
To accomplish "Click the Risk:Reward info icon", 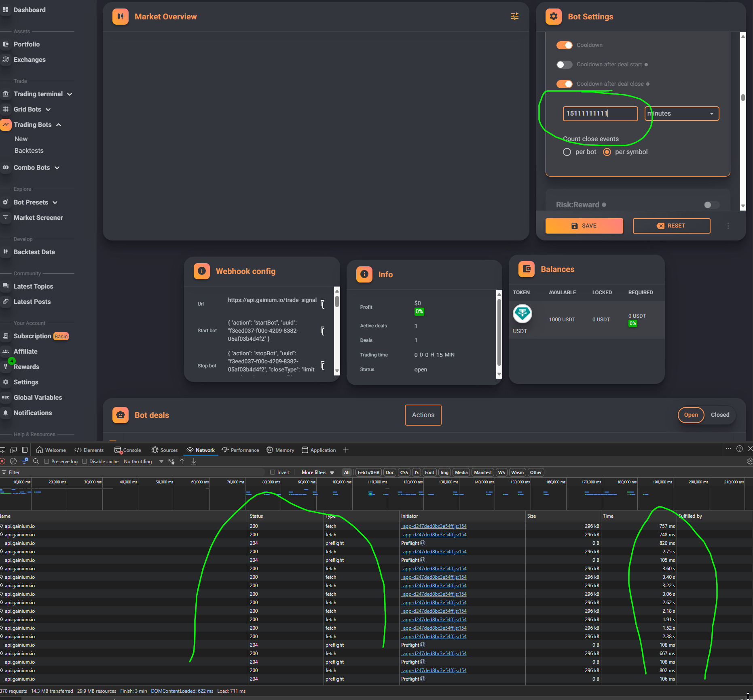I will (x=604, y=205).
